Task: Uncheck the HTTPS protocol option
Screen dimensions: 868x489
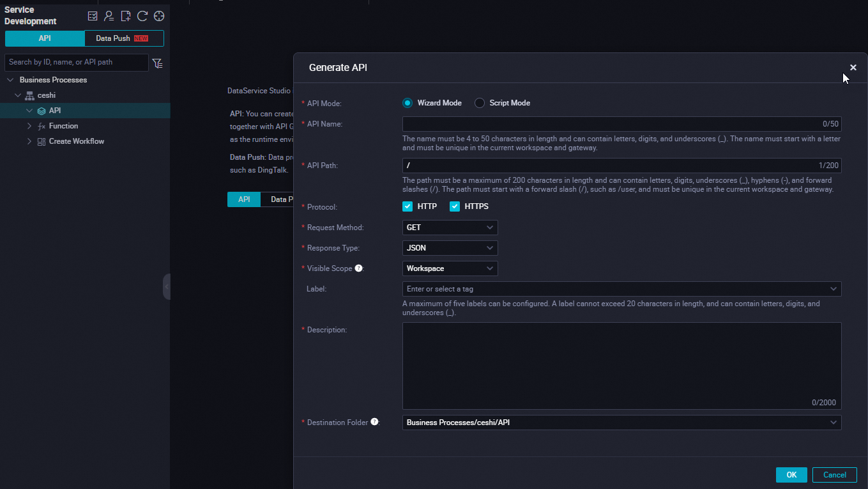Action: (x=455, y=206)
